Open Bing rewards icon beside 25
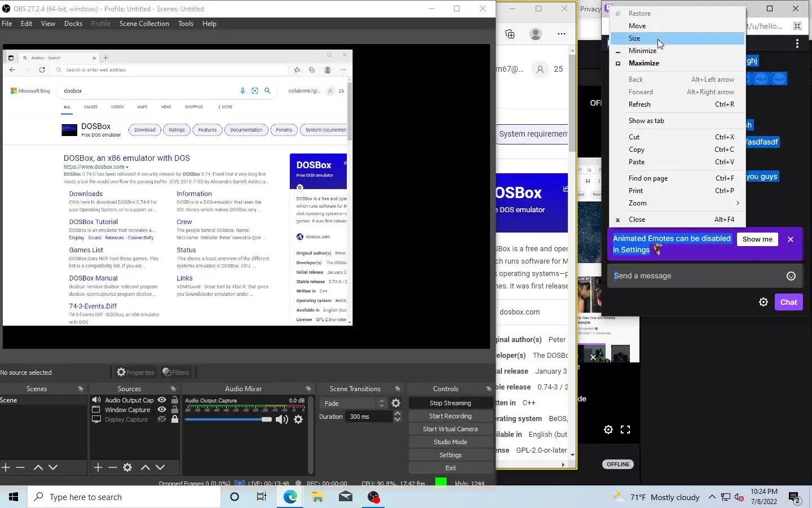Screen dimensions: 812x508 point(540,69)
